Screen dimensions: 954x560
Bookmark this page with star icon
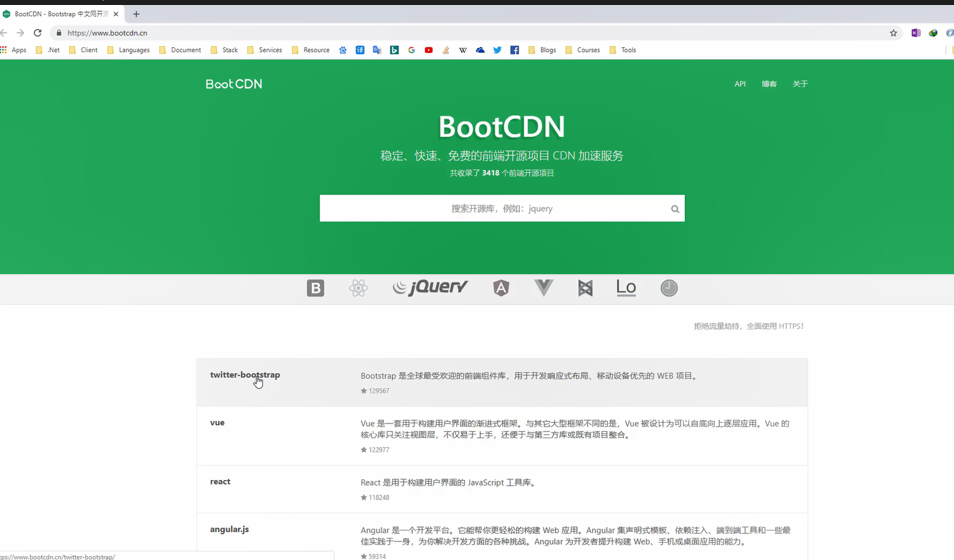894,33
